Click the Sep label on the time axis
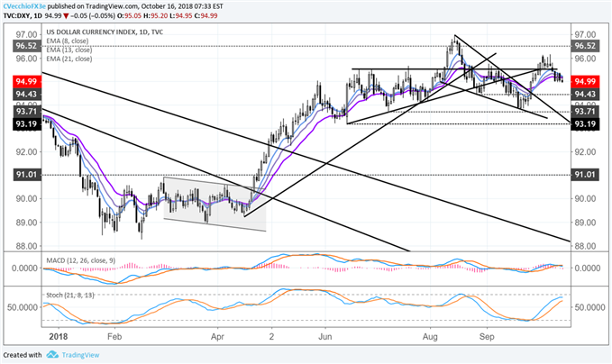 tap(487, 336)
